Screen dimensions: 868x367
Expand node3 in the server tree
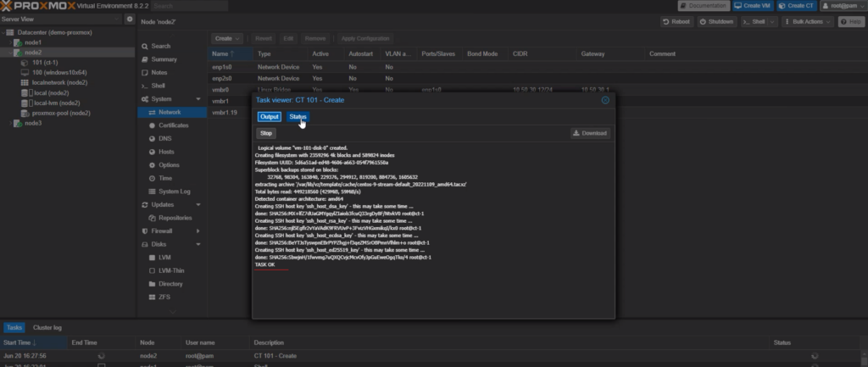(10, 123)
